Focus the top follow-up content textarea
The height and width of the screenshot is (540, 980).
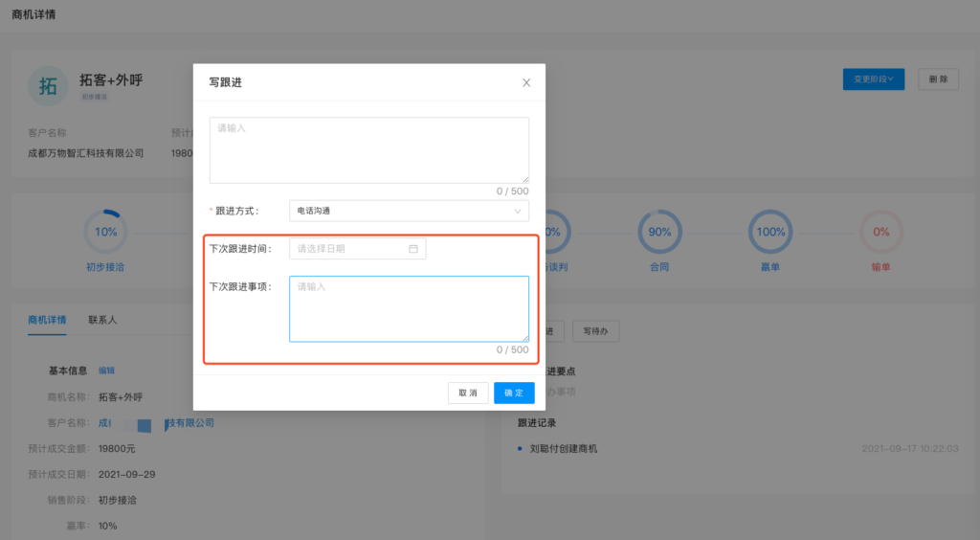pyautogui.click(x=368, y=149)
